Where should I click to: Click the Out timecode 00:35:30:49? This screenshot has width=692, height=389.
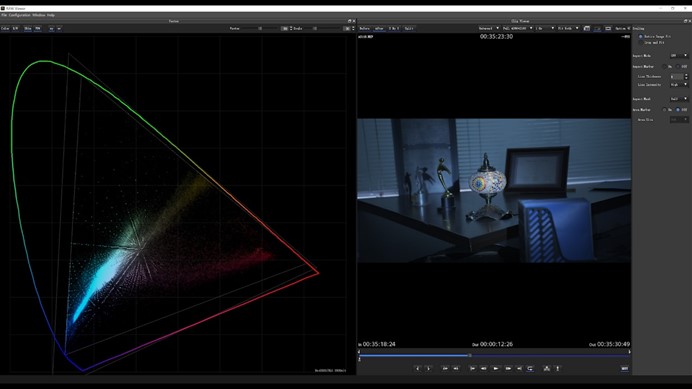point(613,344)
